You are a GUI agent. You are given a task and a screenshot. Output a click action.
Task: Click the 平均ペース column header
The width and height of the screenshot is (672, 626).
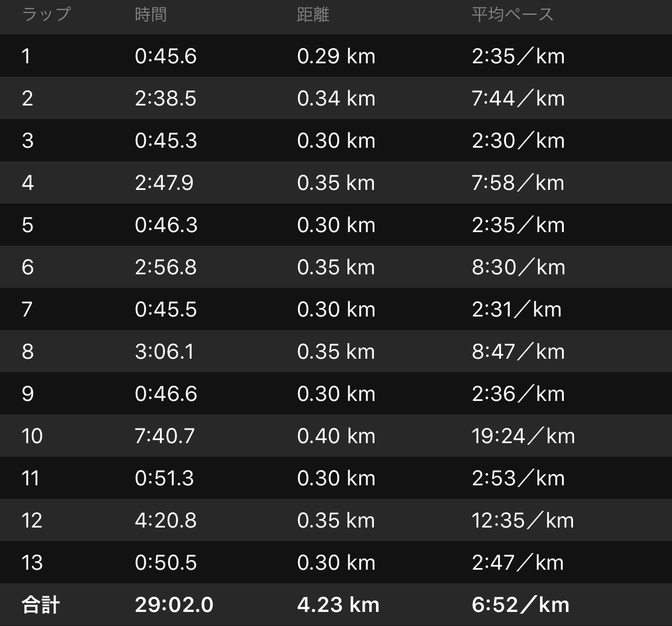pos(512,14)
